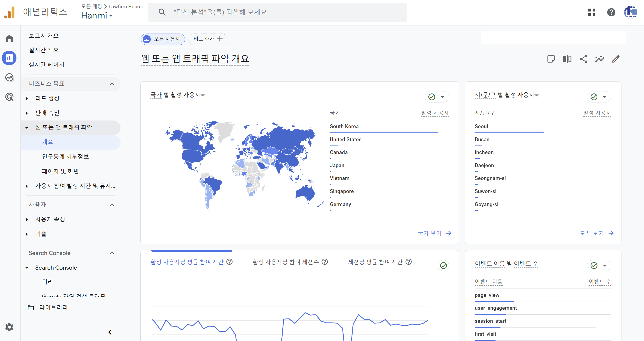Viewport: 644px width, 341px height.
Task: Open 인구통계 세부정보 report
Action: pos(65,157)
